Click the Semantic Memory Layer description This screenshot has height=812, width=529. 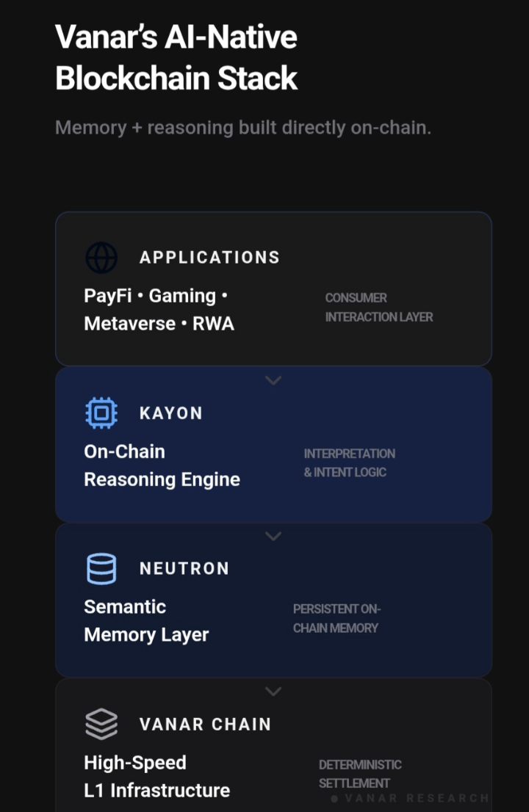tap(146, 621)
